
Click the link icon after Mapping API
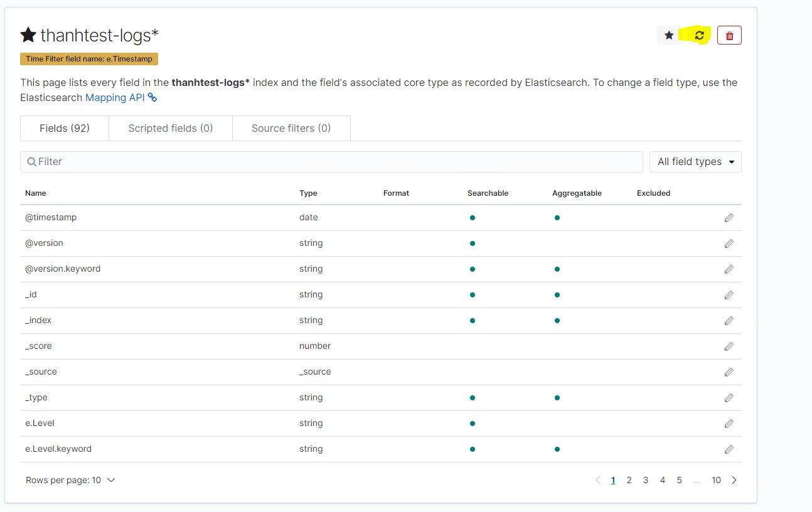pyautogui.click(x=152, y=97)
